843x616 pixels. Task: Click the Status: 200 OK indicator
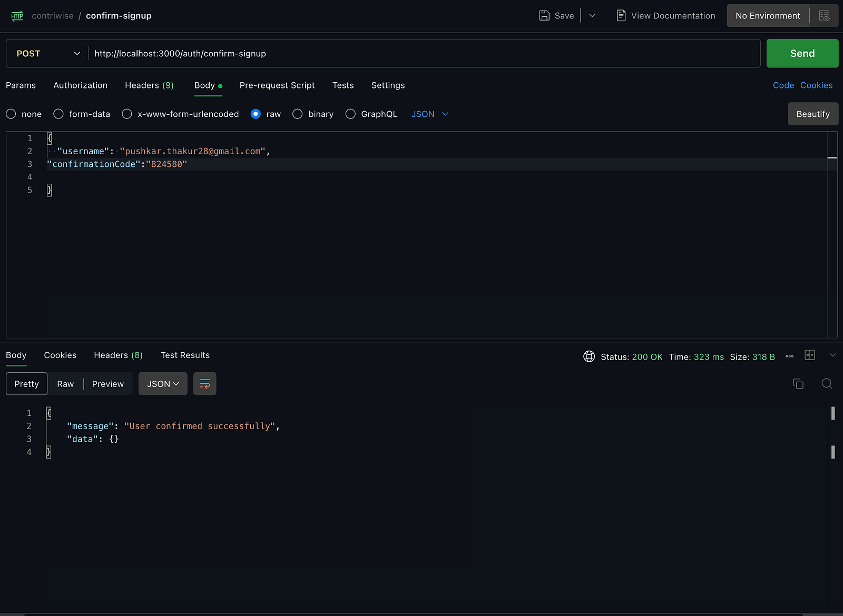point(632,357)
